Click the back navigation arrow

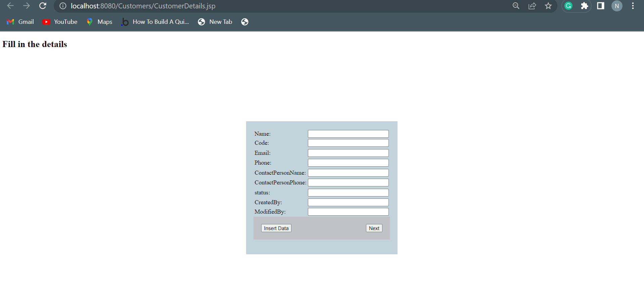click(x=10, y=6)
